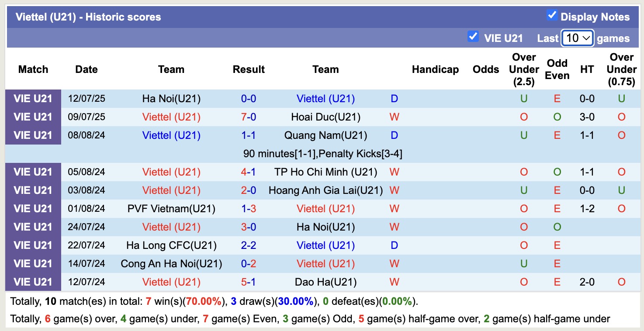Click the 1-3 result against PVF Vietnam
This screenshot has height=331, width=644.
(249, 209)
